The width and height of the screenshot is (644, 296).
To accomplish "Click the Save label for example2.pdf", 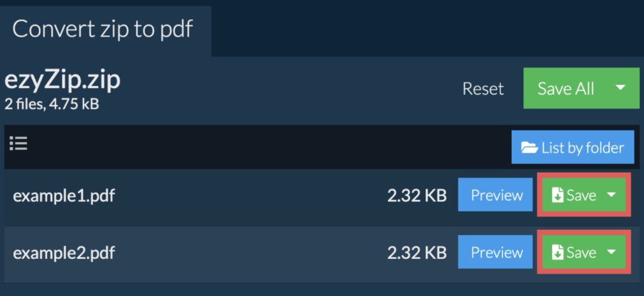I will point(581,253).
